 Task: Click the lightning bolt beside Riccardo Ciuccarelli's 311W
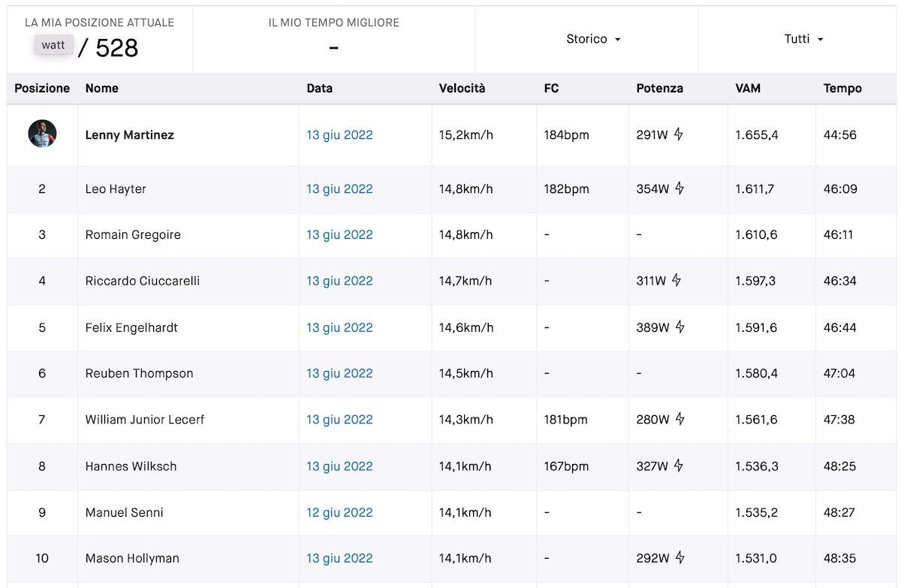pos(677,281)
